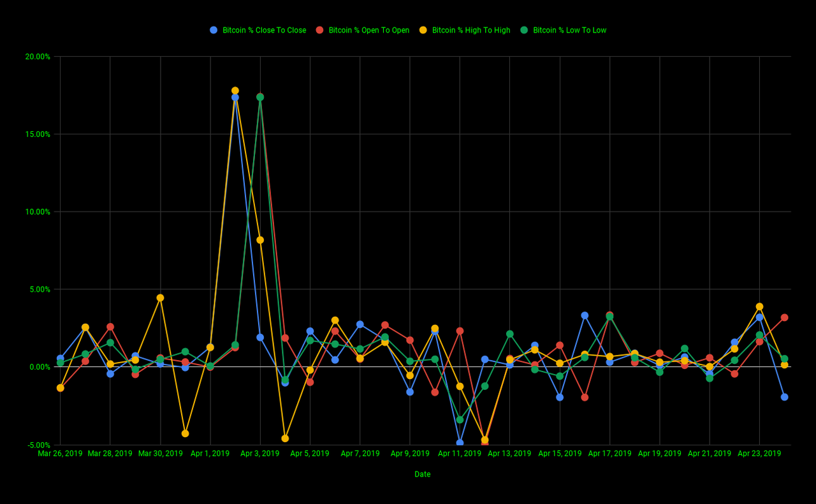The image size is (816, 504).
Task: Click the yellow data point near 4.5% on Mar 30
Action: click(160, 298)
